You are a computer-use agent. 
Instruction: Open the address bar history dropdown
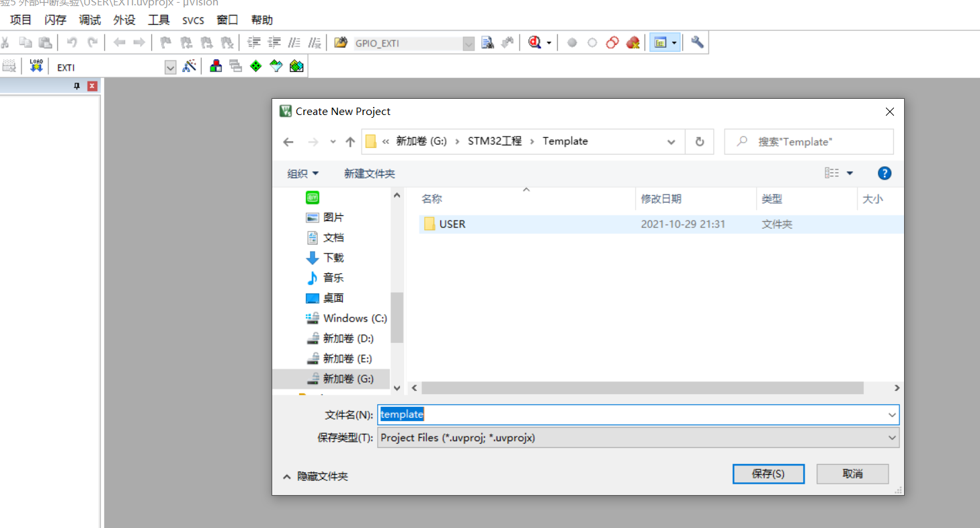click(x=671, y=142)
